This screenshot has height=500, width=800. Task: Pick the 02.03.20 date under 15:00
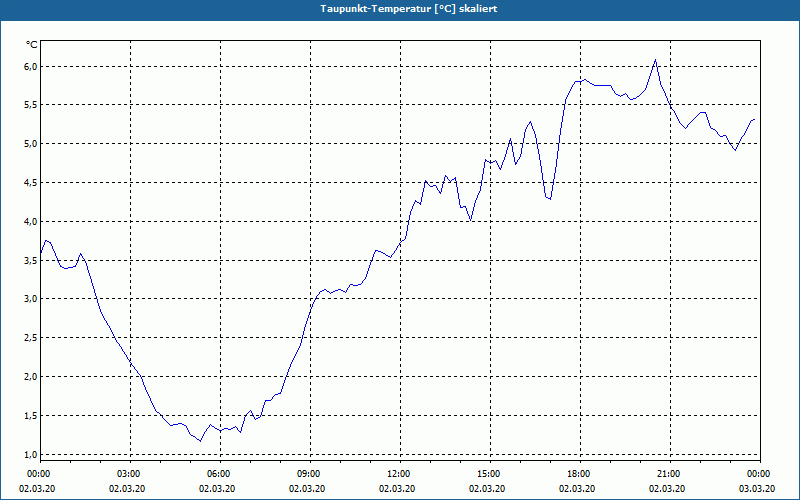(487, 489)
